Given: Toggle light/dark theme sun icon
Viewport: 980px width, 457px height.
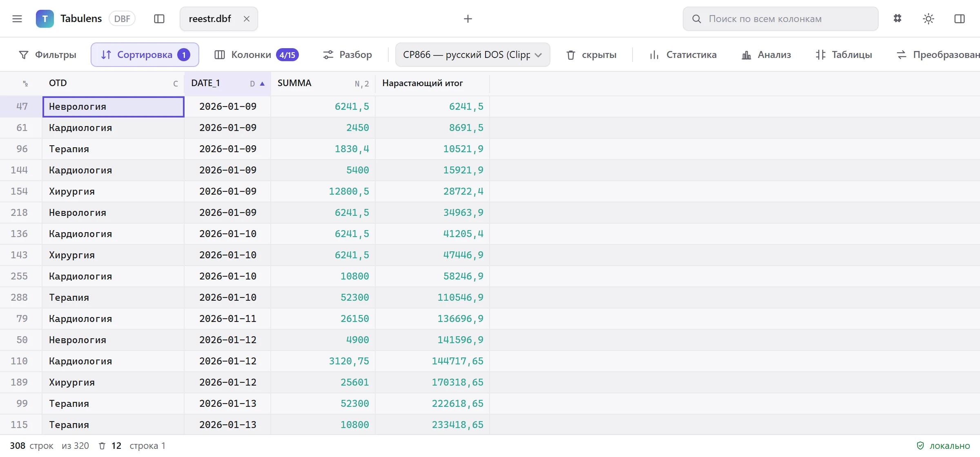Looking at the screenshot, I should (x=929, y=19).
